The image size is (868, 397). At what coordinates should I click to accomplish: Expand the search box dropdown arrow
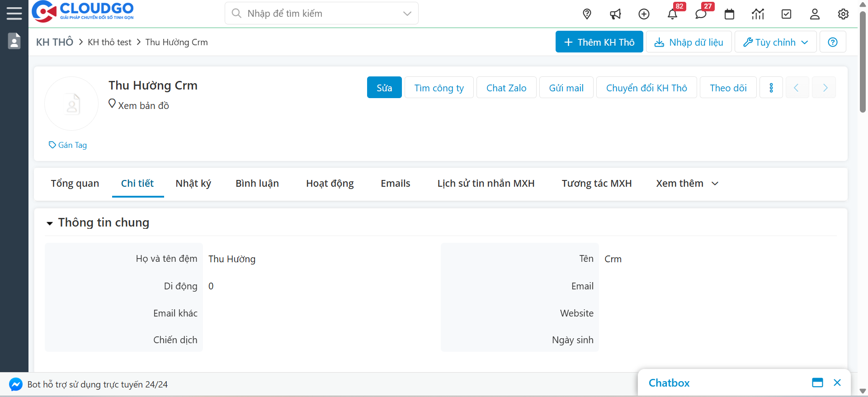coord(407,14)
